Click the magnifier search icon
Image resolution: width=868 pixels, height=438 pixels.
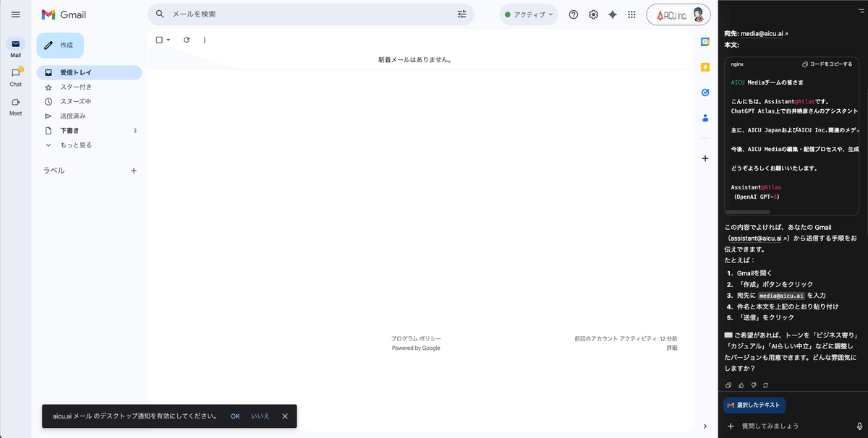(x=160, y=14)
